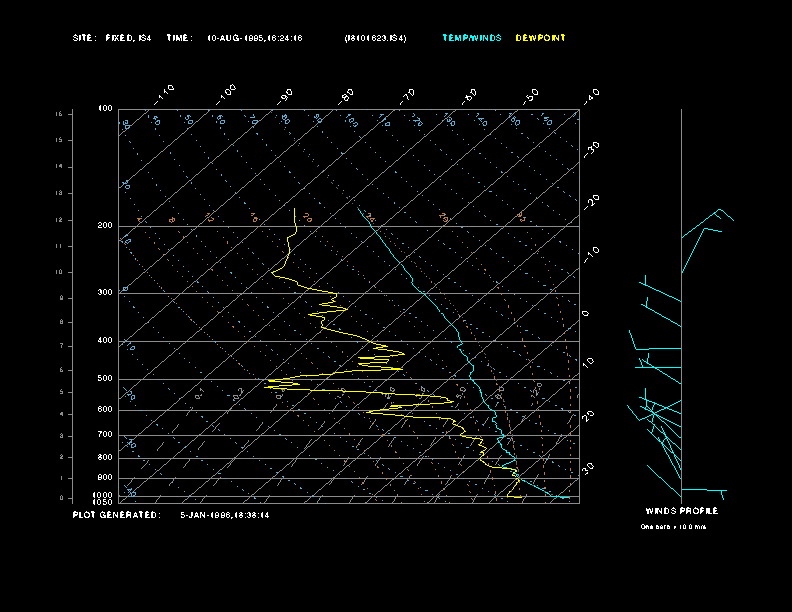Click the yellow DEWPOINT legend label
Screen dimensions: 792x612
pyautogui.click(x=540, y=38)
